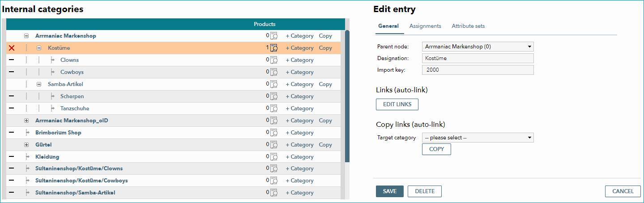
Task: Click minus remove icon for Clowns row
Action: [12, 60]
